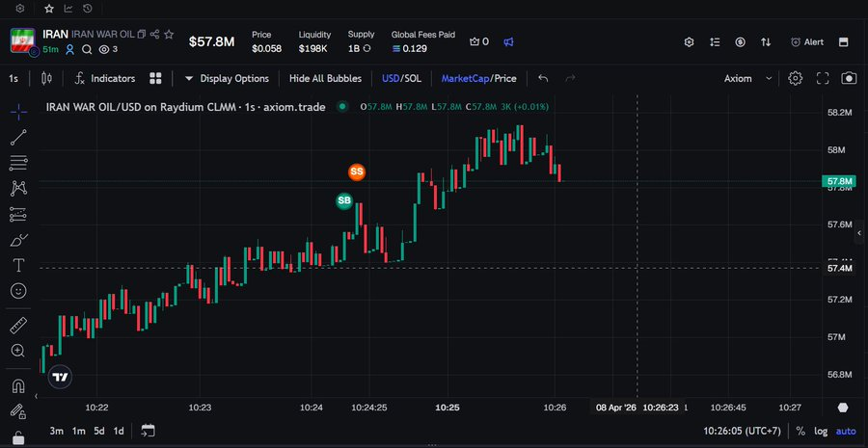The image size is (868, 448).
Task: Open the top bar settings hexagon
Action: [20, 9]
